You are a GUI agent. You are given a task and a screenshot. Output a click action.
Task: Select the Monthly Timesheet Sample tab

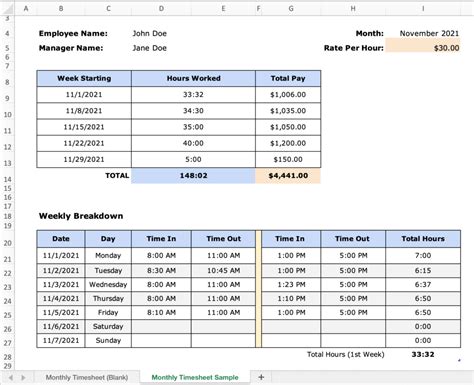click(x=195, y=377)
